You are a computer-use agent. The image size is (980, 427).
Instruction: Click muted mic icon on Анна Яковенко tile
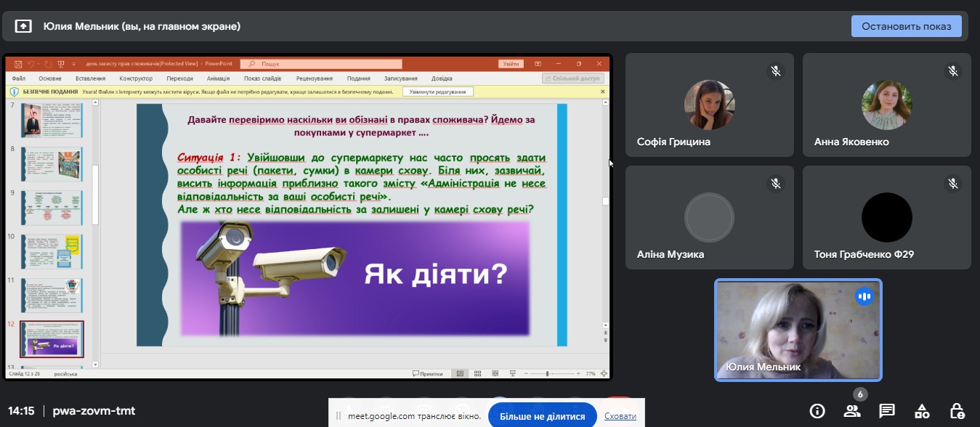tap(953, 70)
